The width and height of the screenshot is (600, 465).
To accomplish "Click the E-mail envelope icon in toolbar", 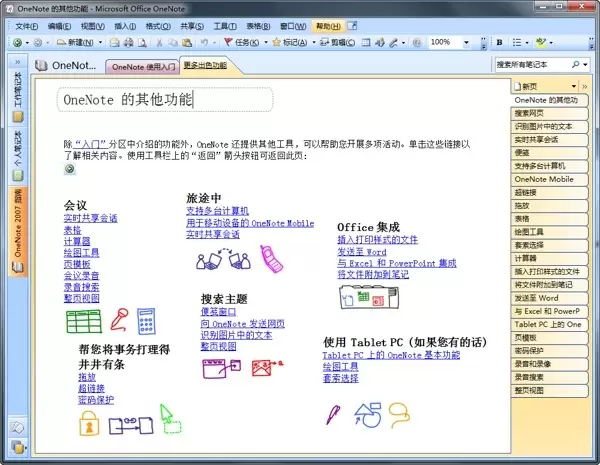I will point(114,42).
